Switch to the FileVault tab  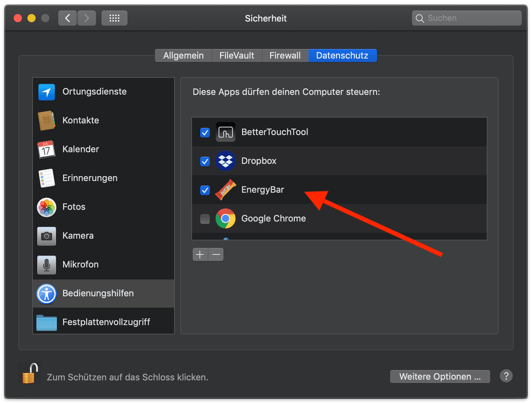coord(237,56)
